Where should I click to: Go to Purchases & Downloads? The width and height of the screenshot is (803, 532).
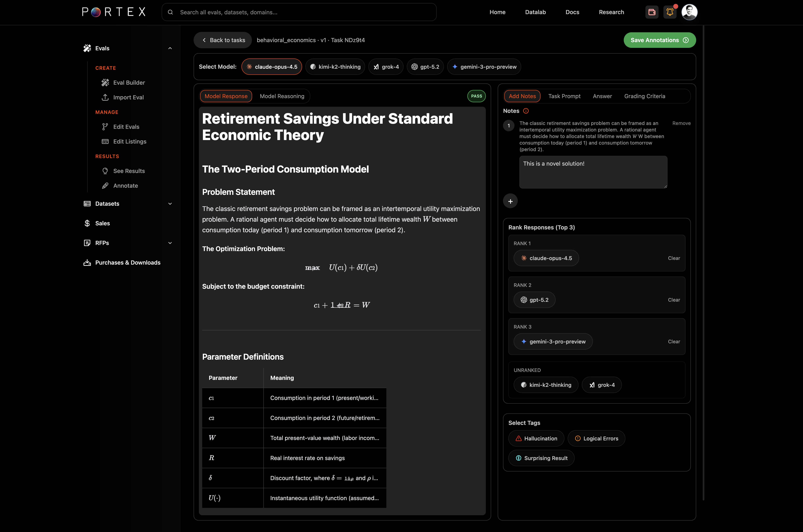pos(128,263)
